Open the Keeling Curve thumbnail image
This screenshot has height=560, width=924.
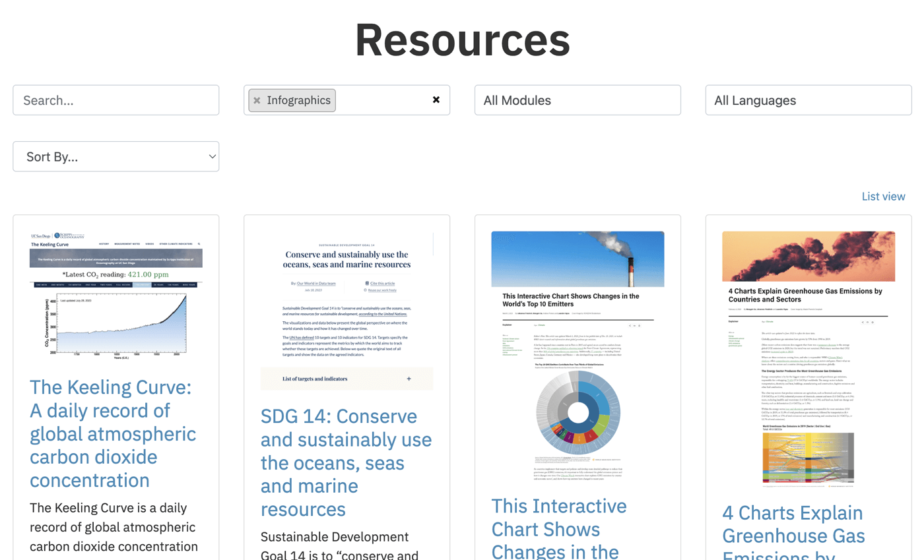116,295
